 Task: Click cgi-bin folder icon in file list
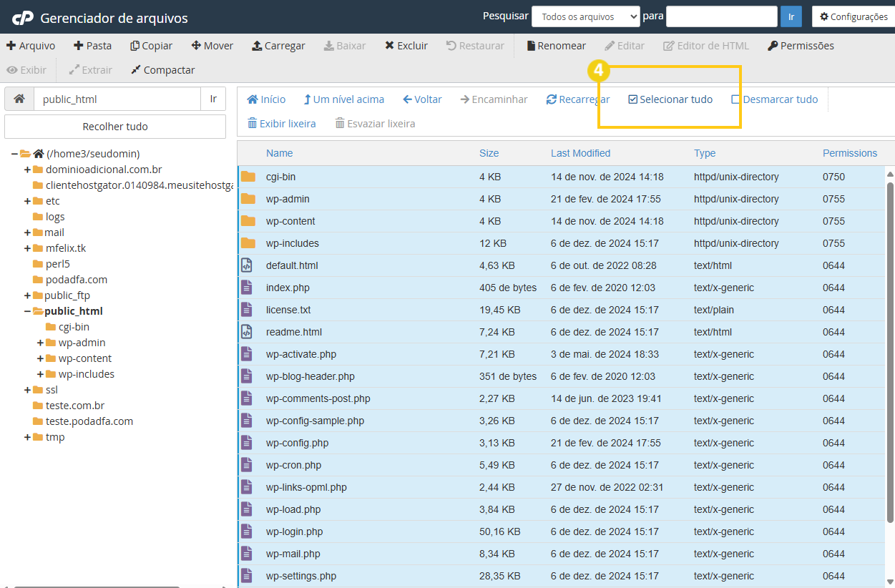click(x=248, y=177)
